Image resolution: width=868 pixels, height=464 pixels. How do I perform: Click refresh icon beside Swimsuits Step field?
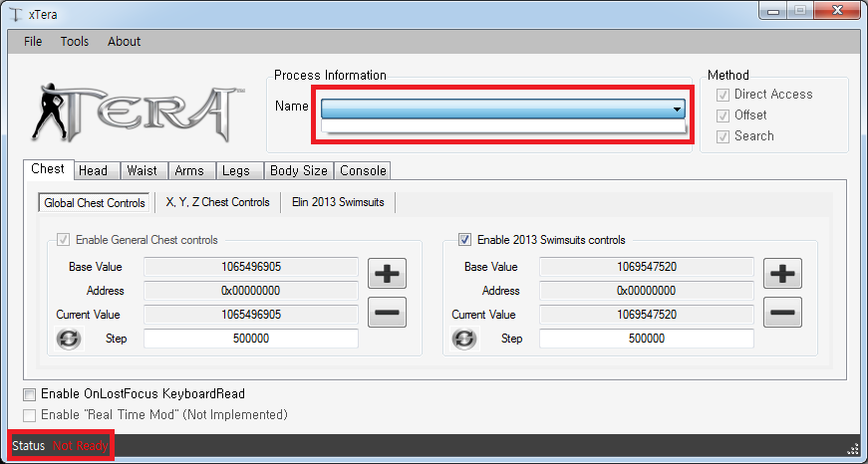tap(464, 339)
